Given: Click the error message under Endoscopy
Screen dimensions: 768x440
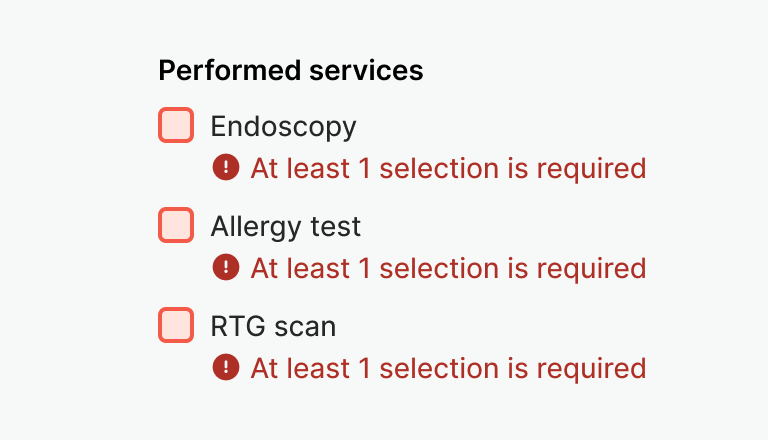Looking at the screenshot, I should tap(448, 168).
